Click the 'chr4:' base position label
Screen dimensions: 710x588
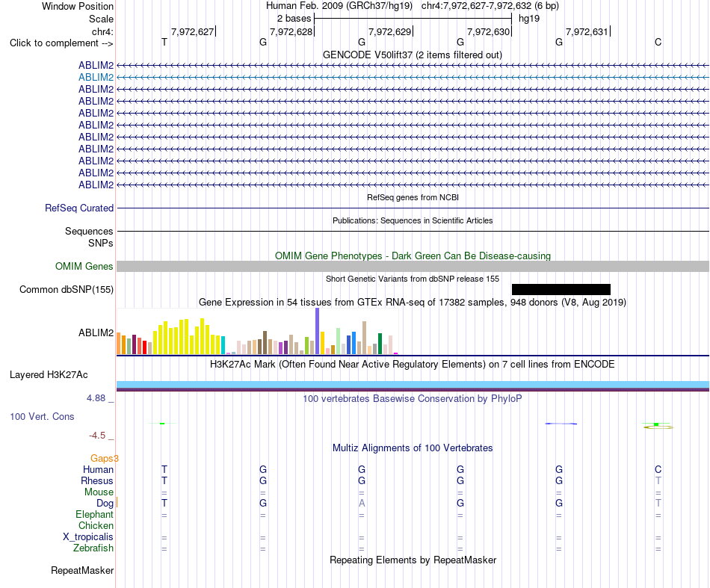click(x=102, y=31)
